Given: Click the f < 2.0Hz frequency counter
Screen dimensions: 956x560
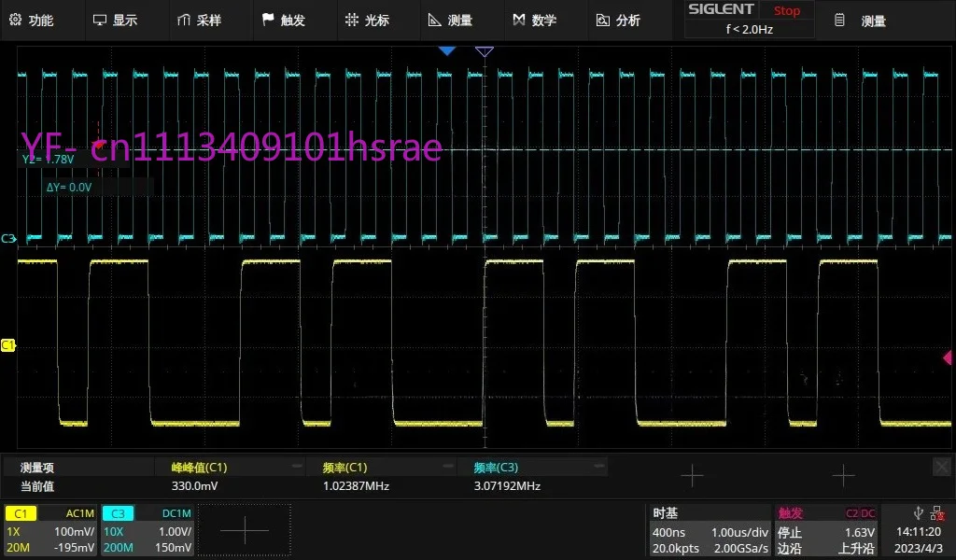Looking at the screenshot, I should pos(750,29).
